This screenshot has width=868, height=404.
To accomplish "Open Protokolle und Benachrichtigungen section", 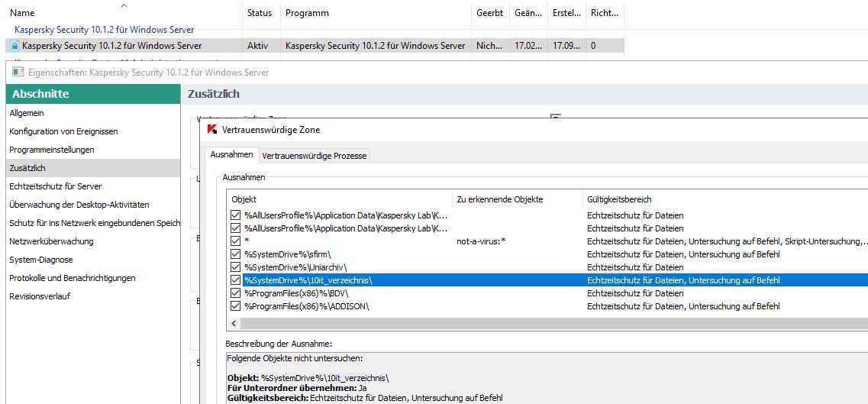I will pyautogui.click(x=73, y=277).
